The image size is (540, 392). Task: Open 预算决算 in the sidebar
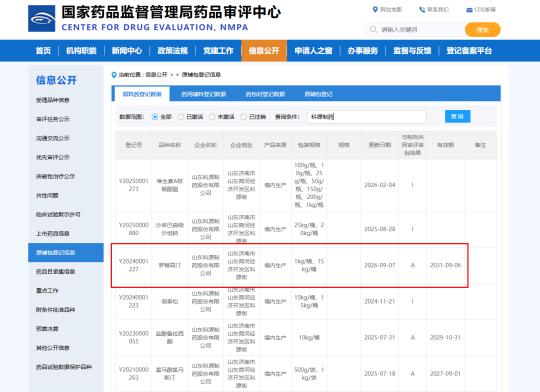coord(47,329)
